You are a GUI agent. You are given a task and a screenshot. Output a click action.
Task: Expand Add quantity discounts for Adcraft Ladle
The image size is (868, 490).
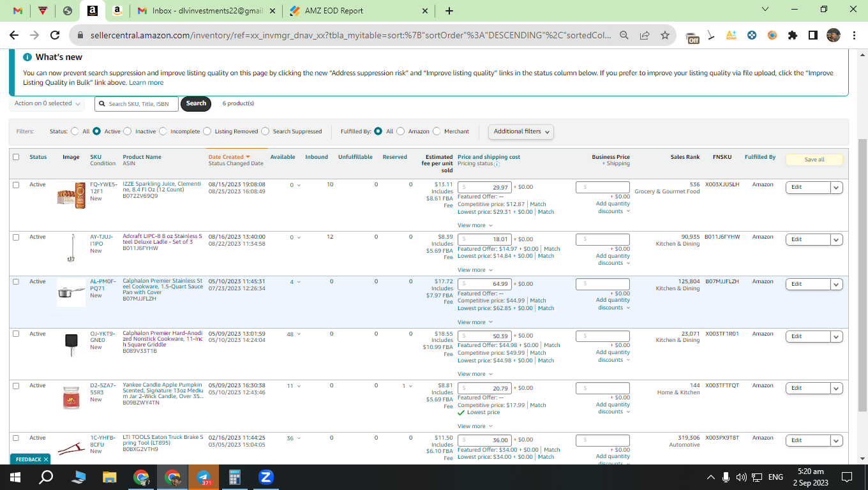coord(613,260)
